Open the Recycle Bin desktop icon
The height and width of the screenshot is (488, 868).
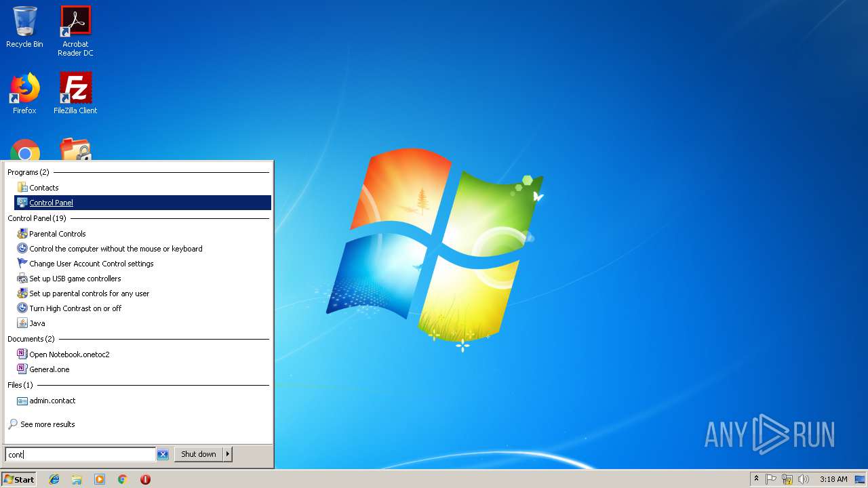24,27
